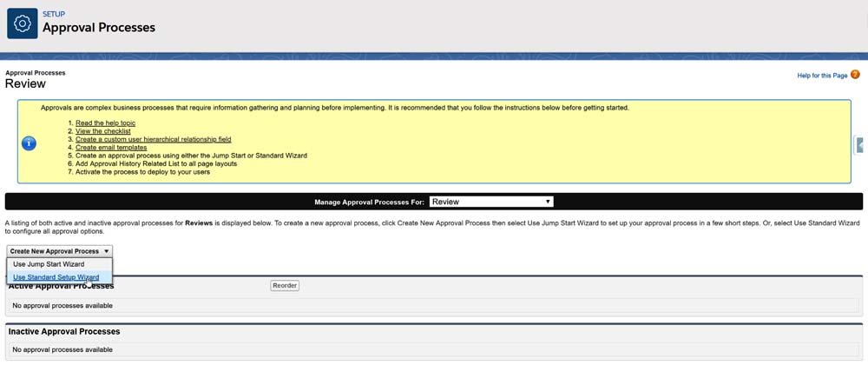
Task: Click the SETUP label above the title
Action: [x=54, y=15]
